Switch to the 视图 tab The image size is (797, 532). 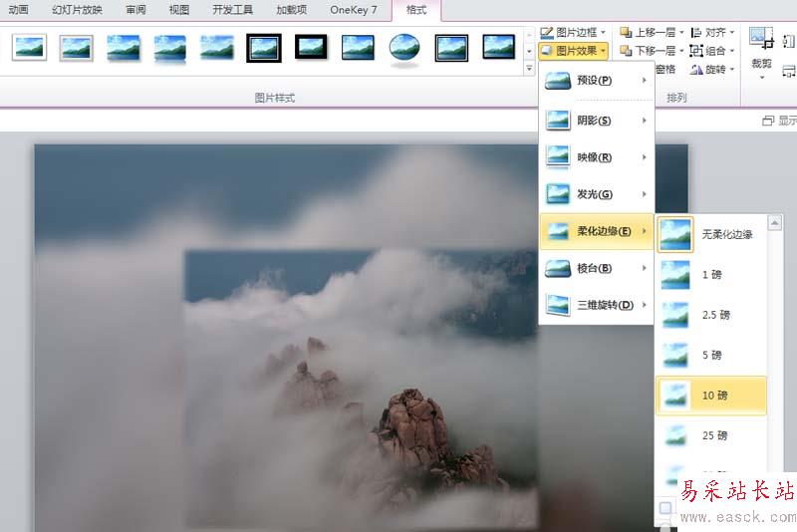[x=179, y=10]
